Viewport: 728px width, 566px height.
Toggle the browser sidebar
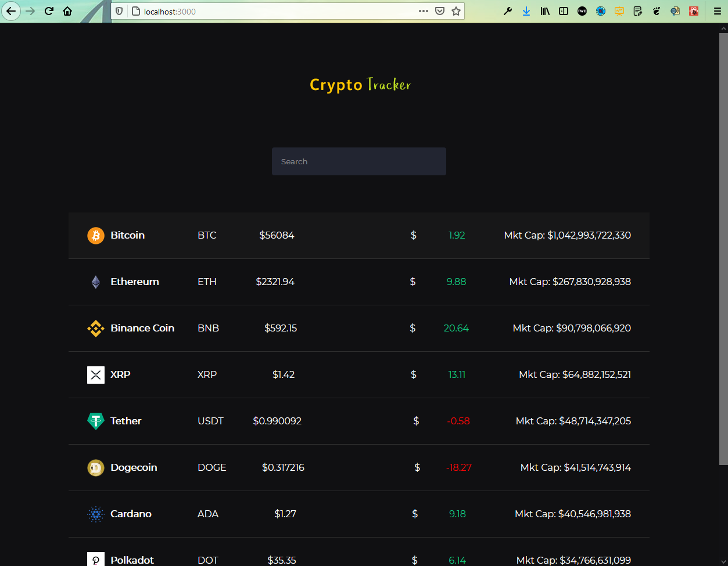564,11
